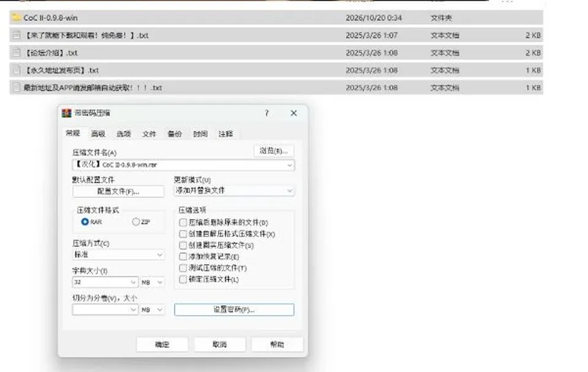Select the ZIP archive format option
Image resolution: width=588 pixels, height=372 pixels.
(x=136, y=222)
